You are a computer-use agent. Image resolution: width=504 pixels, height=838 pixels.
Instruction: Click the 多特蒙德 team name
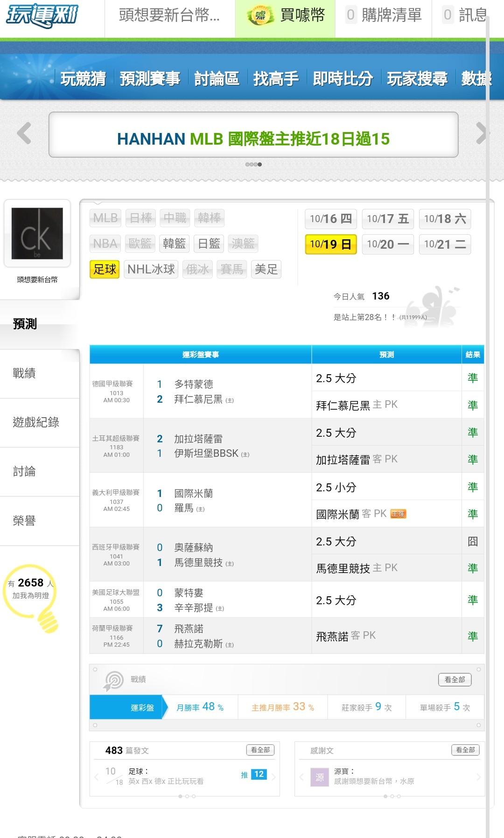click(194, 384)
